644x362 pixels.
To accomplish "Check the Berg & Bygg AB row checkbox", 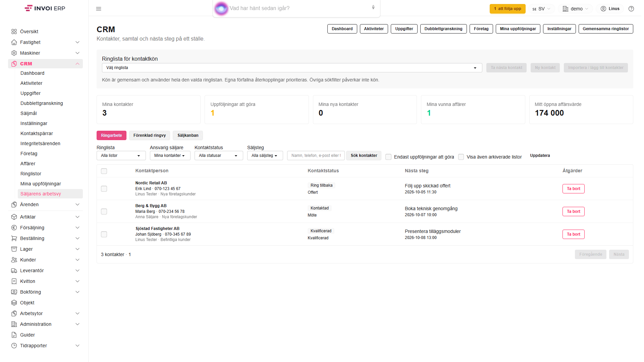I will point(104,212).
